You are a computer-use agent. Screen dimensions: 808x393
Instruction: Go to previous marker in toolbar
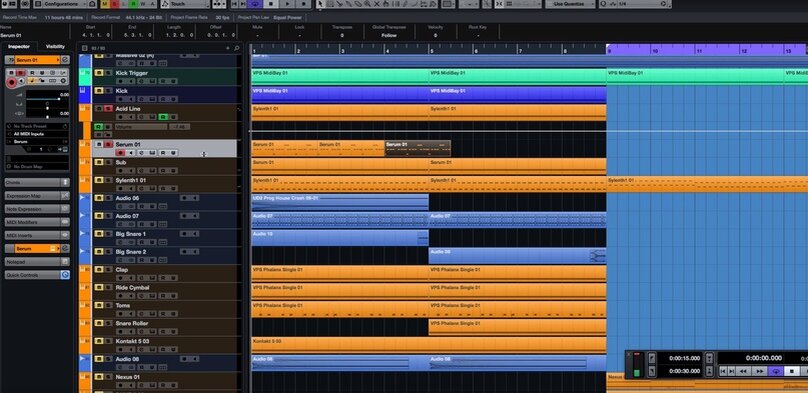coord(235,4)
